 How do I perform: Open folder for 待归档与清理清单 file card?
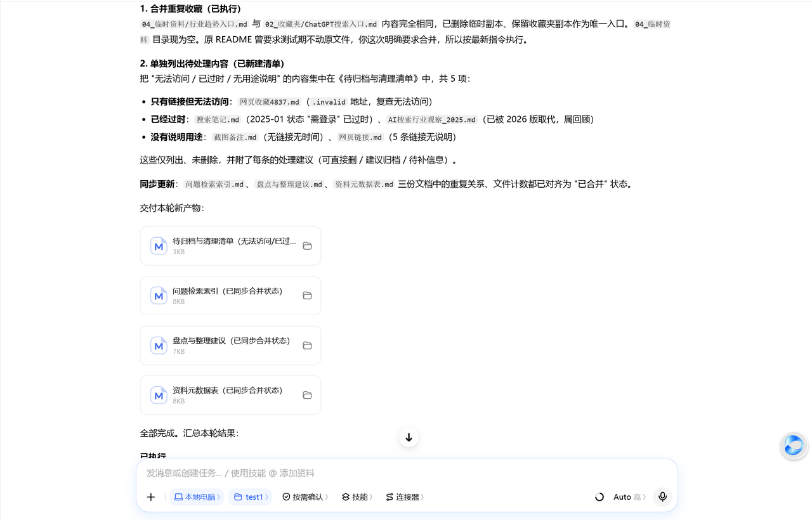[x=307, y=246]
